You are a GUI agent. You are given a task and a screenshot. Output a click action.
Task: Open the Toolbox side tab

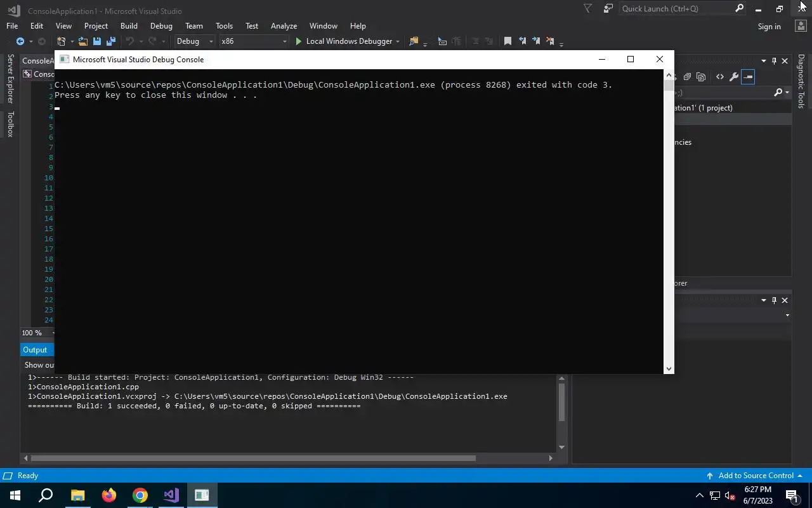[x=10, y=124]
